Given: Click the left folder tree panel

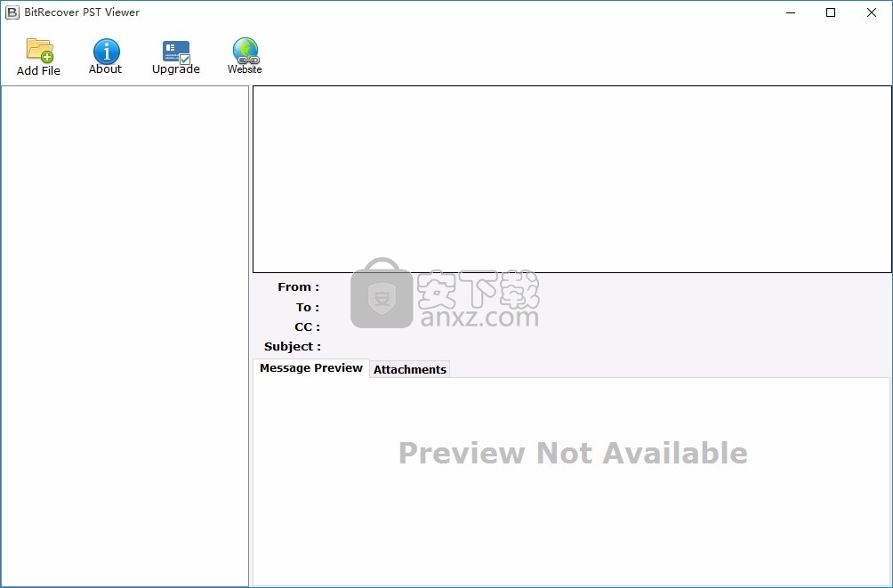Looking at the screenshot, I should 125,335.
